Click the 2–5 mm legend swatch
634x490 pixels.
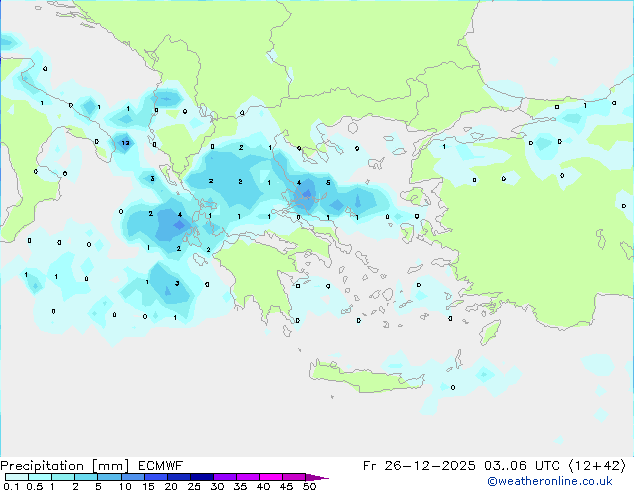click(86, 477)
